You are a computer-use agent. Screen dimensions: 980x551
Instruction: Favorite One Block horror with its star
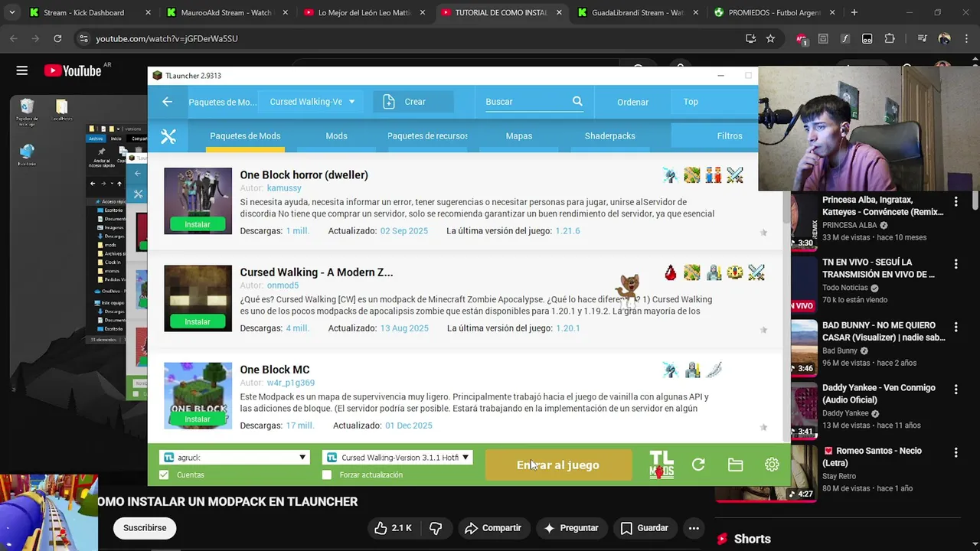(763, 233)
